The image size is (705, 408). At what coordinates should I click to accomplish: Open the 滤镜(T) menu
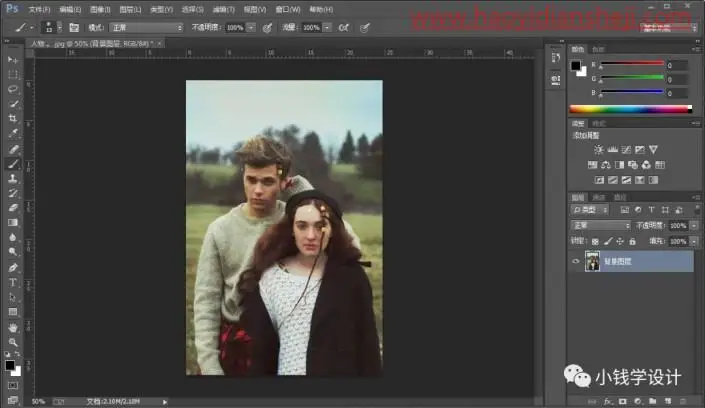tap(223, 9)
